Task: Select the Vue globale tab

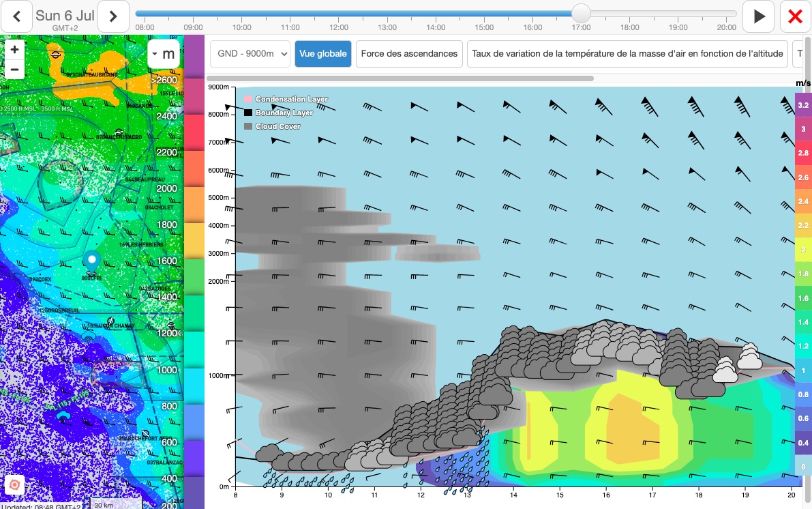Action: tap(323, 54)
